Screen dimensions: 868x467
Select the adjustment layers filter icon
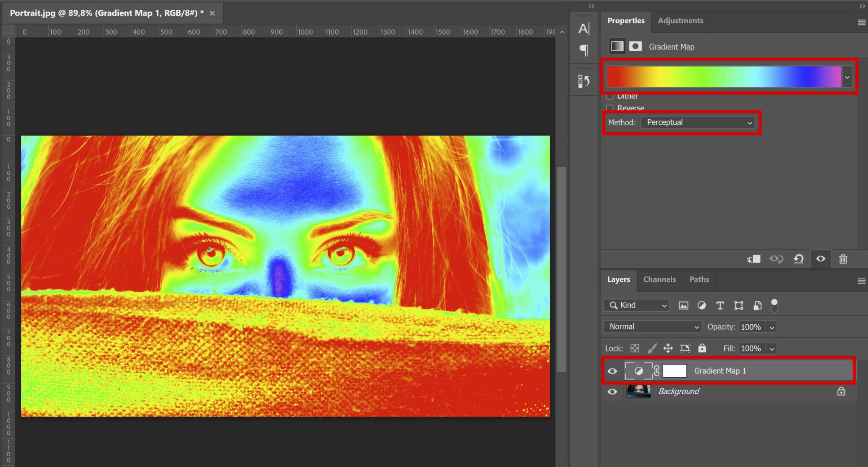tap(702, 305)
